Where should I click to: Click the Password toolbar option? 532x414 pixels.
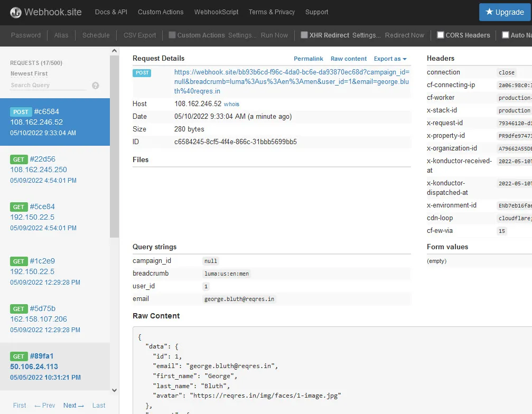coord(26,35)
